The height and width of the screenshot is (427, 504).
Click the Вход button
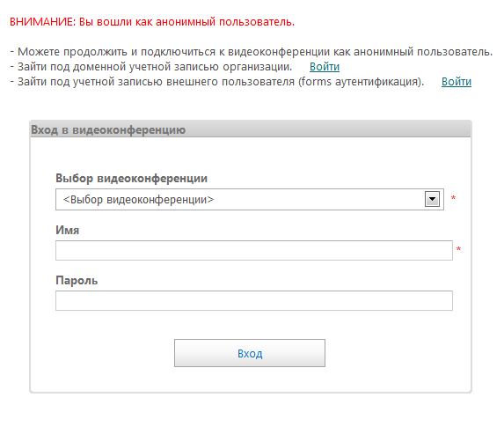(250, 353)
